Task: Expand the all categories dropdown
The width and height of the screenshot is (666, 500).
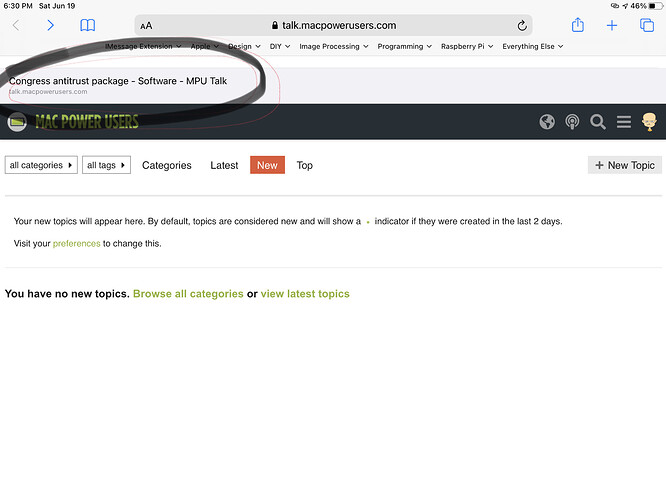Action: point(41,165)
